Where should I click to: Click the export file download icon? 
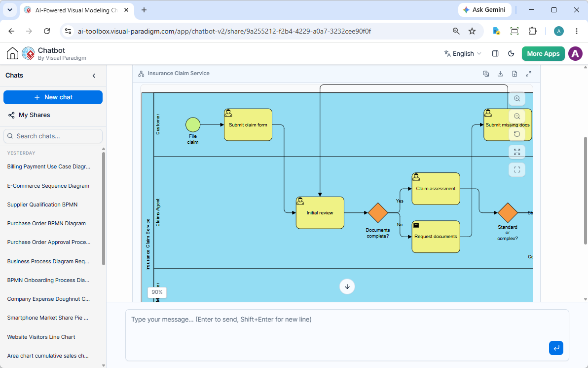514,74
